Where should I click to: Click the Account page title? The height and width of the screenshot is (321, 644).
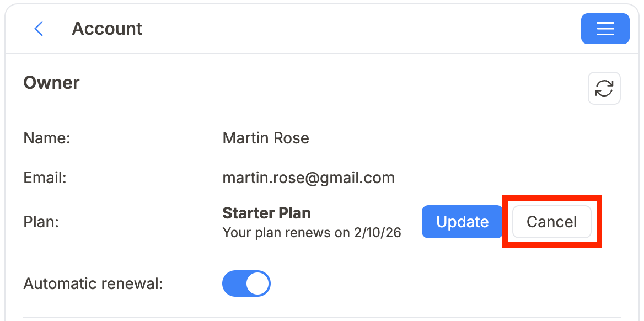point(107,29)
